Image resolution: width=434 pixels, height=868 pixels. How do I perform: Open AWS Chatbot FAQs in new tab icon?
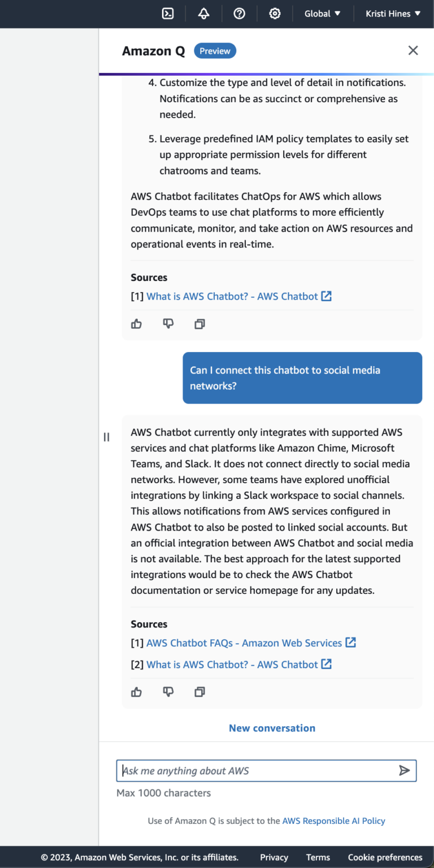(x=351, y=643)
